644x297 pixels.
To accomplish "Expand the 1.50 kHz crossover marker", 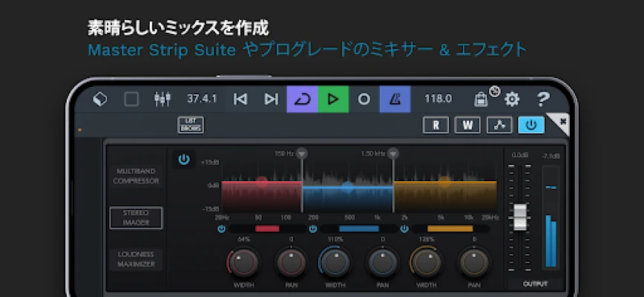I will [393, 154].
